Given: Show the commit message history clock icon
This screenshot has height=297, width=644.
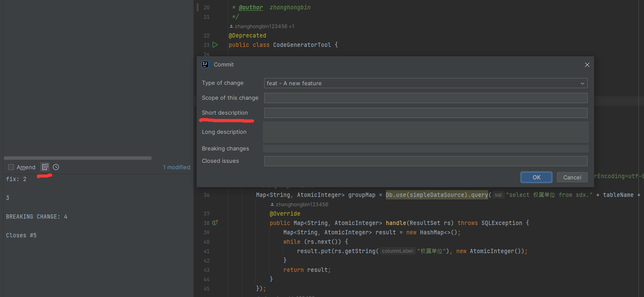Looking at the screenshot, I should click(56, 167).
